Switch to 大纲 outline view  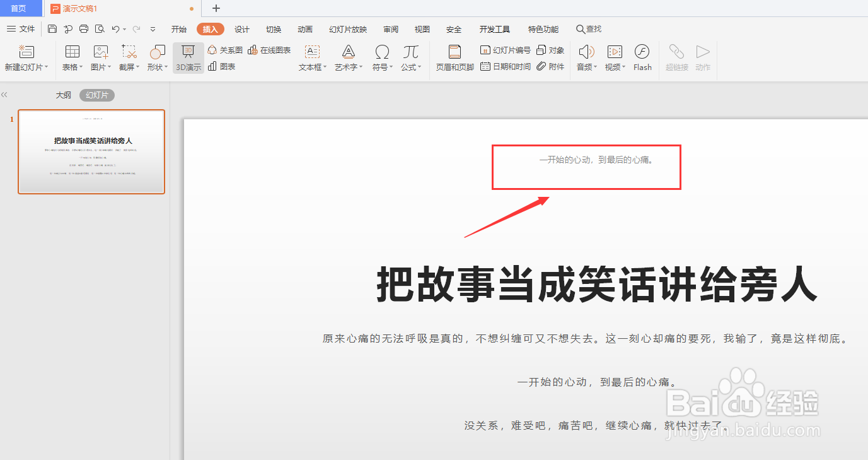pos(63,95)
